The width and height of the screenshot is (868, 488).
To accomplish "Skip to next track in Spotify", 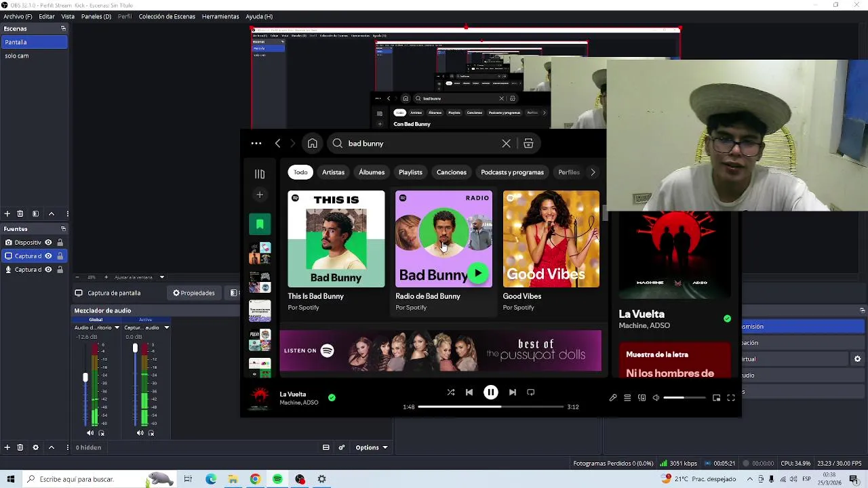I will point(513,392).
